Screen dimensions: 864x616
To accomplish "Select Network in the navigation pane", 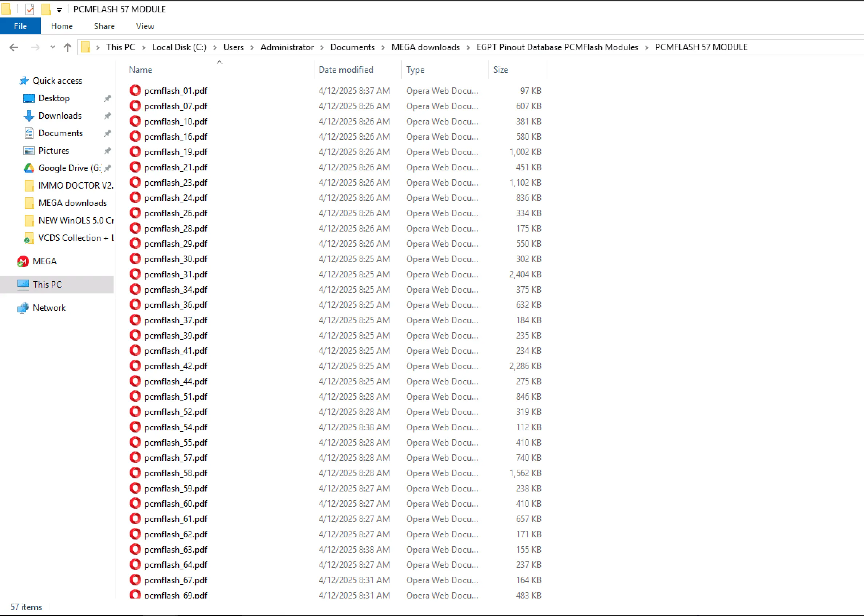I will tap(49, 308).
